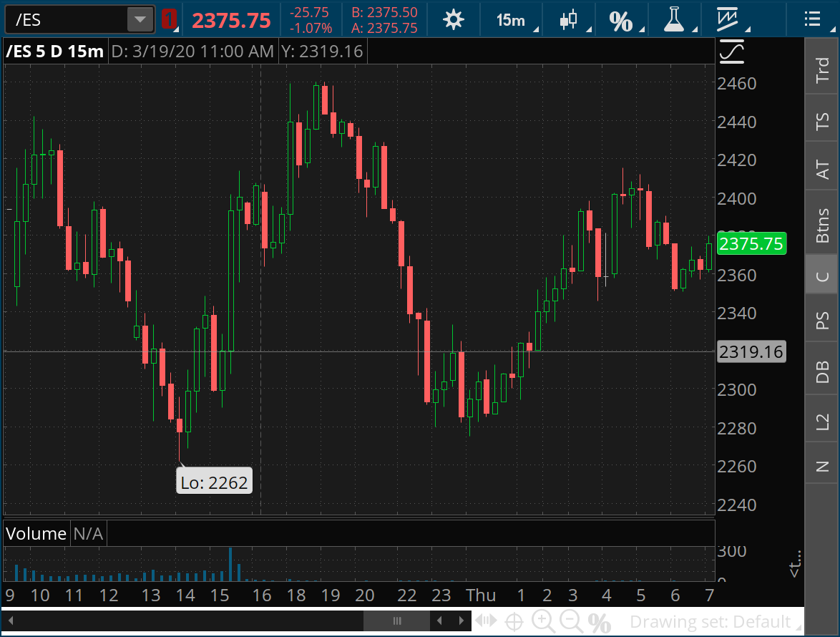Click the /ES symbol input field

tap(67, 20)
